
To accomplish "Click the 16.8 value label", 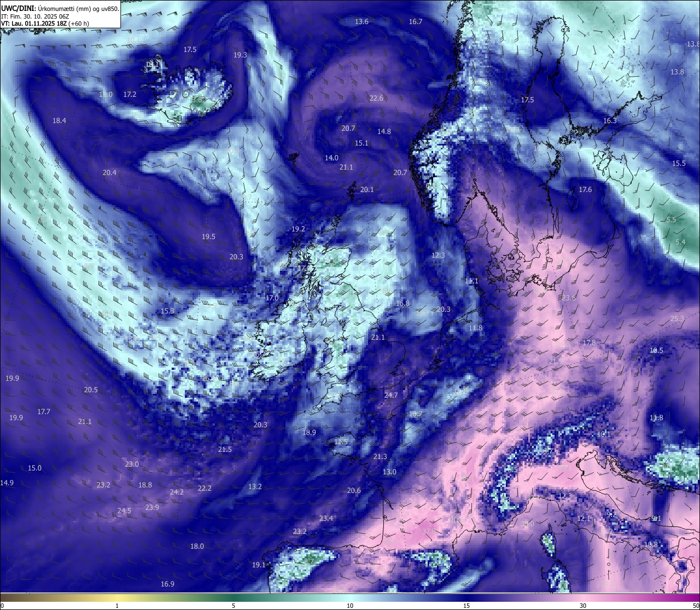I will 402,304.
